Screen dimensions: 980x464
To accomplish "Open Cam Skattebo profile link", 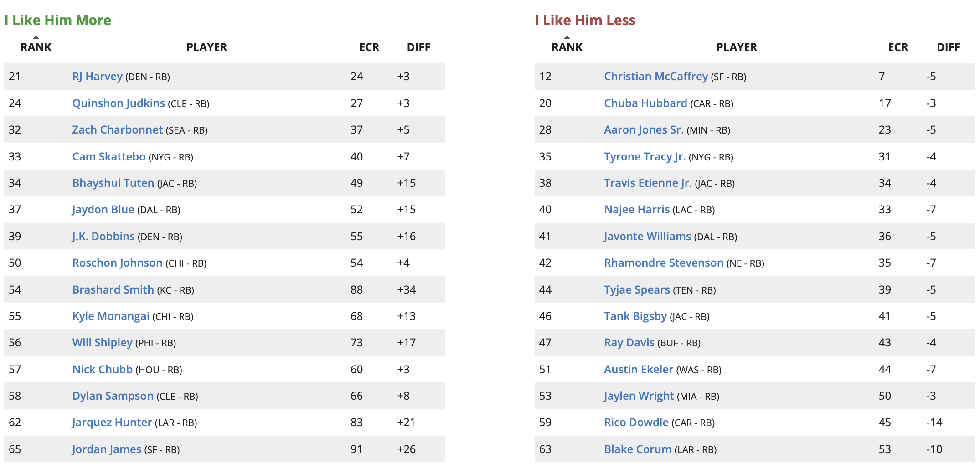I will tap(109, 156).
